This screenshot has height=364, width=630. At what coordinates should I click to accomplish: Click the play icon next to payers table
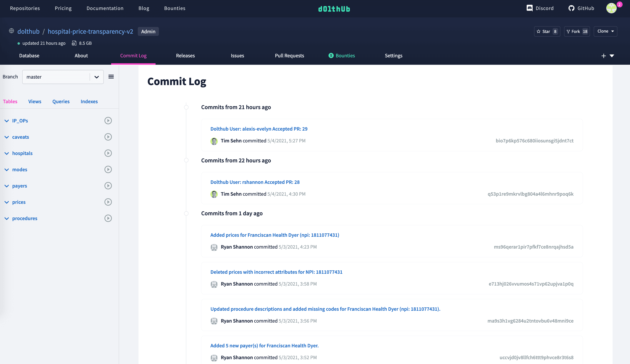108,186
